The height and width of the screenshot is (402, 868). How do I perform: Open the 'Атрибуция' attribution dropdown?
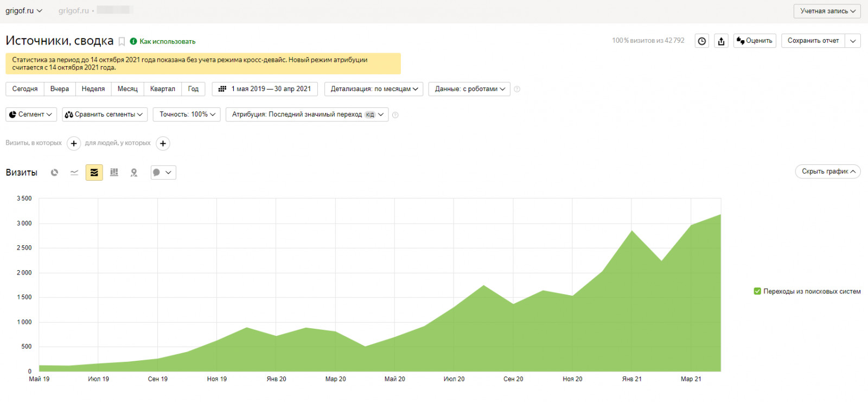[x=307, y=114]
